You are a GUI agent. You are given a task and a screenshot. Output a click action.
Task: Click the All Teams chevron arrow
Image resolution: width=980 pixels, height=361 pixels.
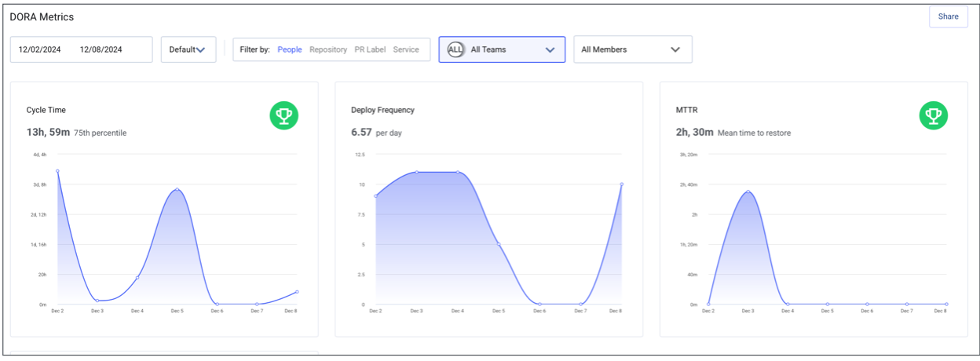[x=550, y=49]
